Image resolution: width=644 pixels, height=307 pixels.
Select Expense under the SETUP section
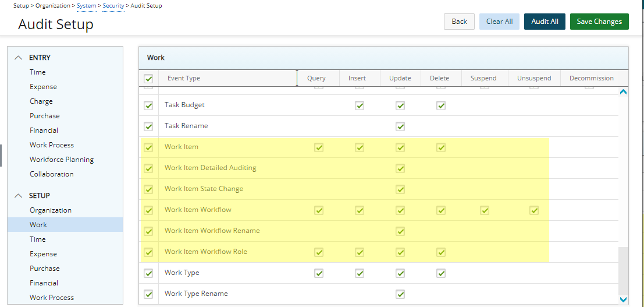[43, 254]
